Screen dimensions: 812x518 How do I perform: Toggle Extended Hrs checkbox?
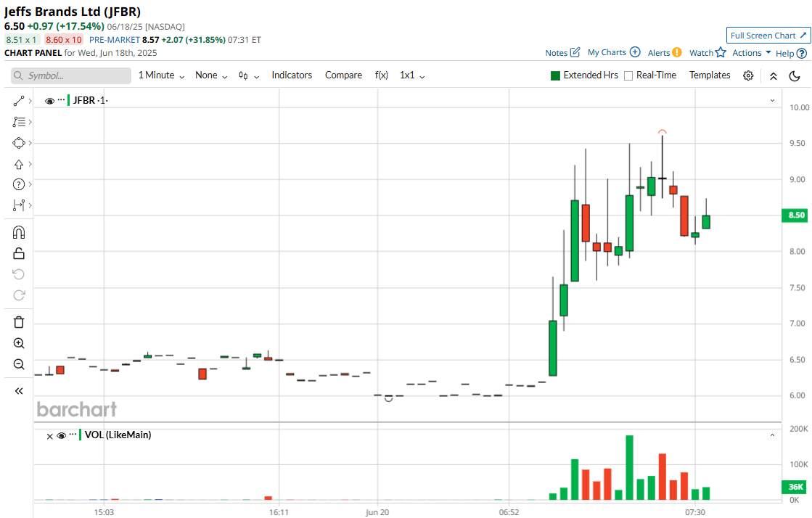click(x=555, y=75)
